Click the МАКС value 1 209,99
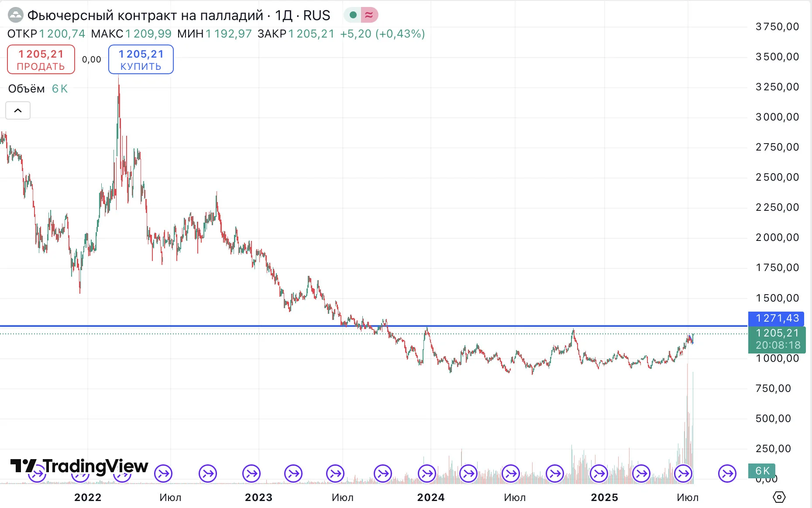This screenshot has height=508, width=812. tap(148, 34)
